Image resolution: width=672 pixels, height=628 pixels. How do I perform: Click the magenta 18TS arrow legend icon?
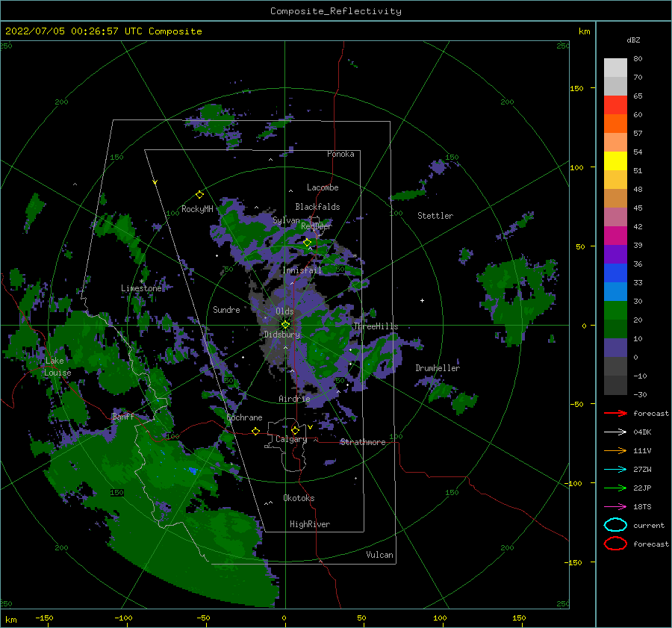click(x=615, y=507)
